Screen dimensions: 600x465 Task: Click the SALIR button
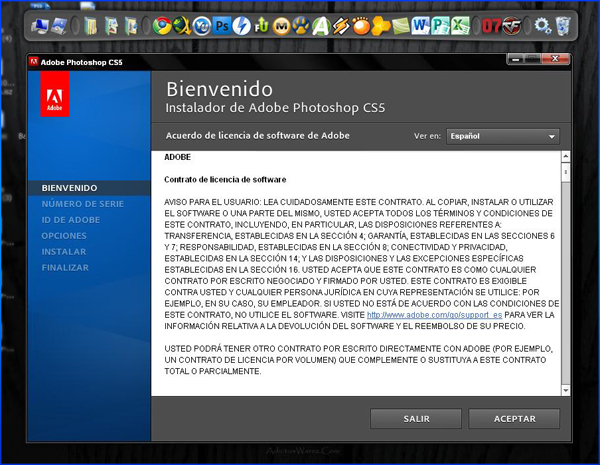coord(416,419)
